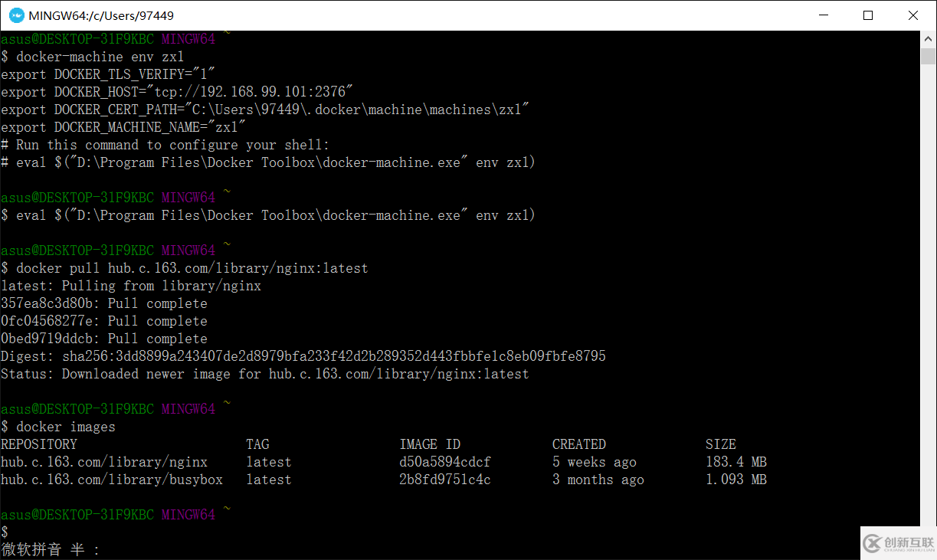Maximize the MINGW64 terminal window
This screenshot has width=937, height=560.
pos(868,15)
